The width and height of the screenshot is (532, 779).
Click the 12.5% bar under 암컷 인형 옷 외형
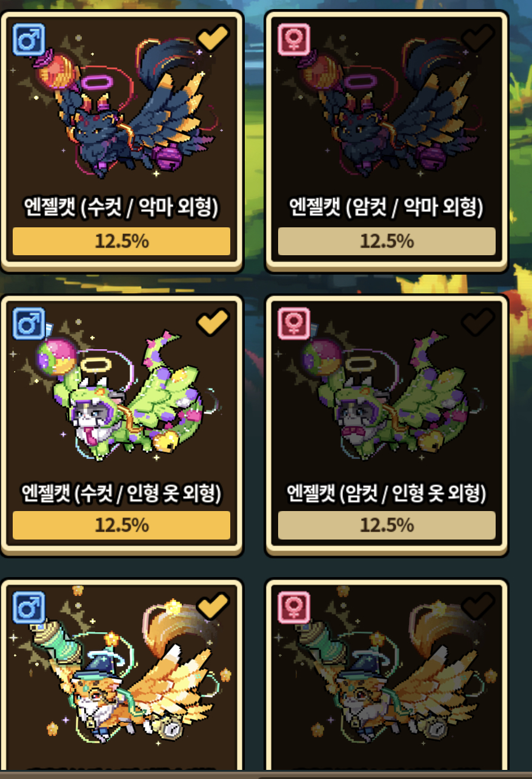(387, 525)
